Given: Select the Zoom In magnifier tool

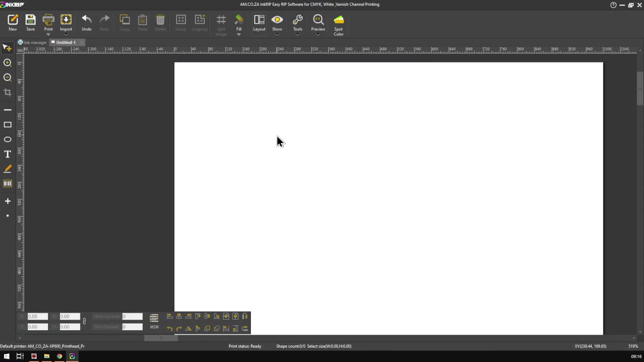Looking at the screenshot, I should [x=8, y=63].
